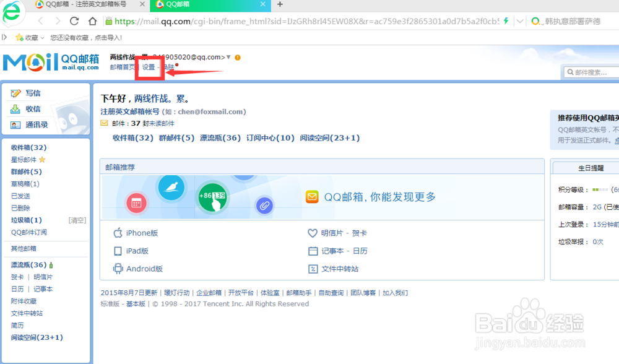Open 通讯录 contacts

click(37, 125)
